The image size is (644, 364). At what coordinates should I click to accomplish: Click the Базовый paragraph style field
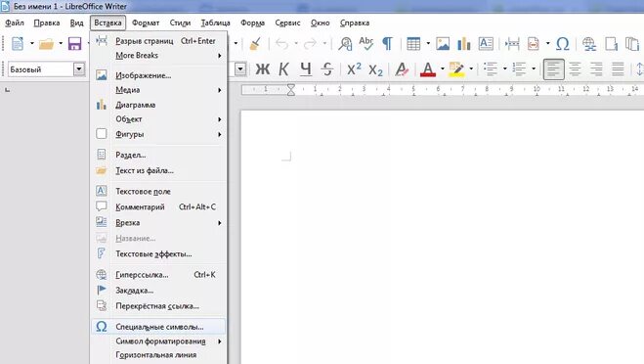pos(41,69)
